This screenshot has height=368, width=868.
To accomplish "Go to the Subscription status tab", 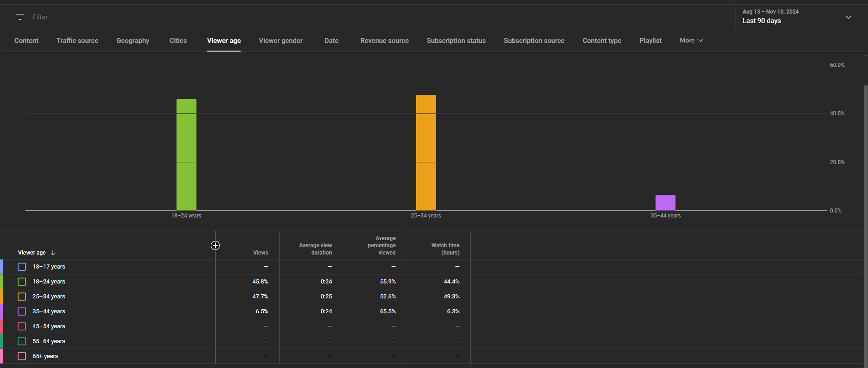I will (456, 41).
